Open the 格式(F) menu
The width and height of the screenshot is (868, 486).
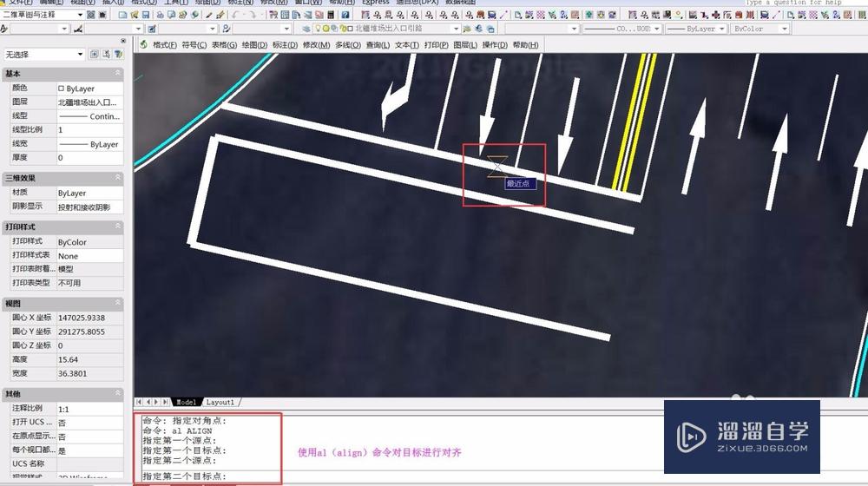(164, 45)
